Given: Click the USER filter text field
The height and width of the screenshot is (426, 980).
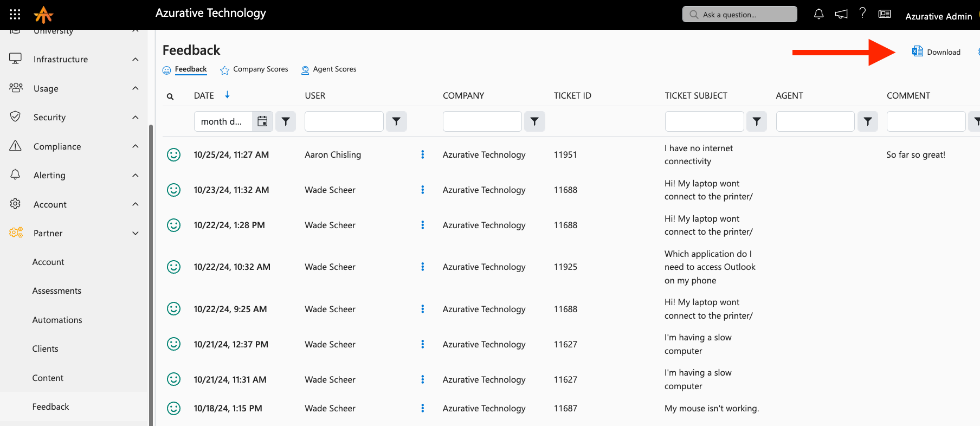Looking at the screenshot, I should [344, 121].
